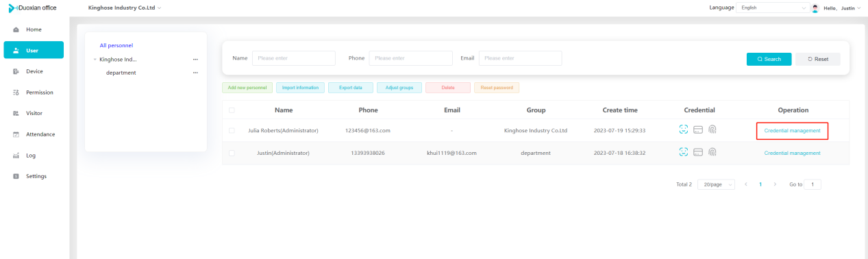Tick the select-all checkbox in table header
868x259 pixels.
pyautogui.click(x=232, y=110)
